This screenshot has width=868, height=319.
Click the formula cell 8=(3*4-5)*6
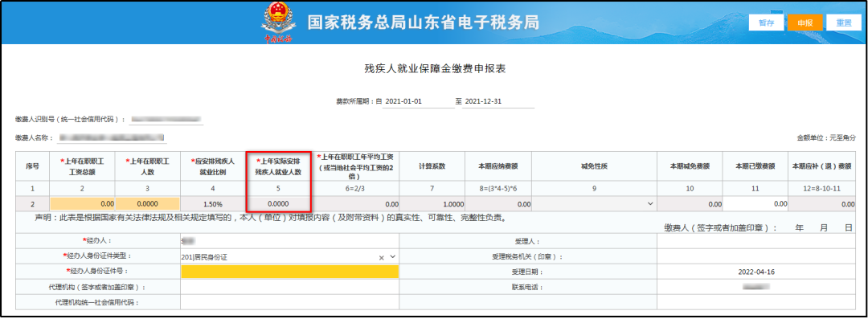[498, 189]
